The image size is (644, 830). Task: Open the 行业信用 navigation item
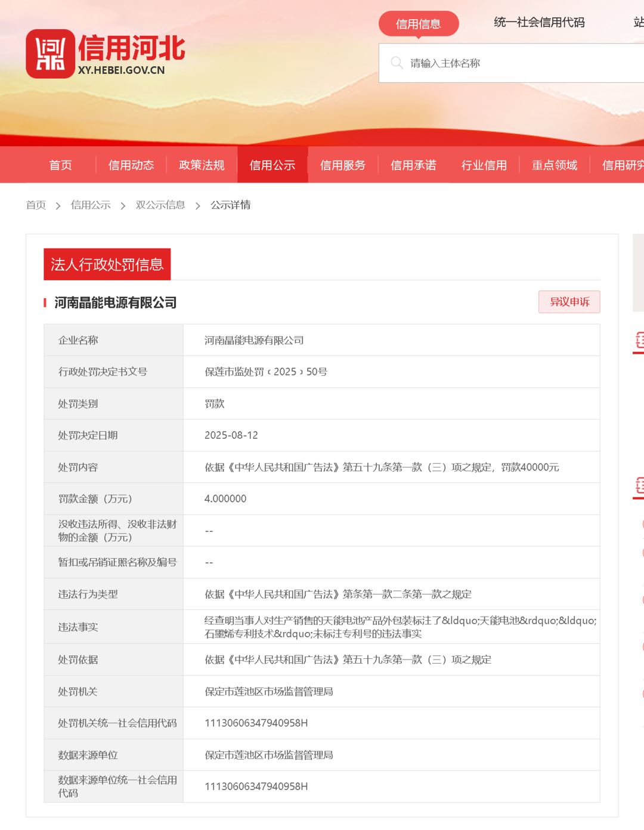pyautogui.click(x=484, y=165)
